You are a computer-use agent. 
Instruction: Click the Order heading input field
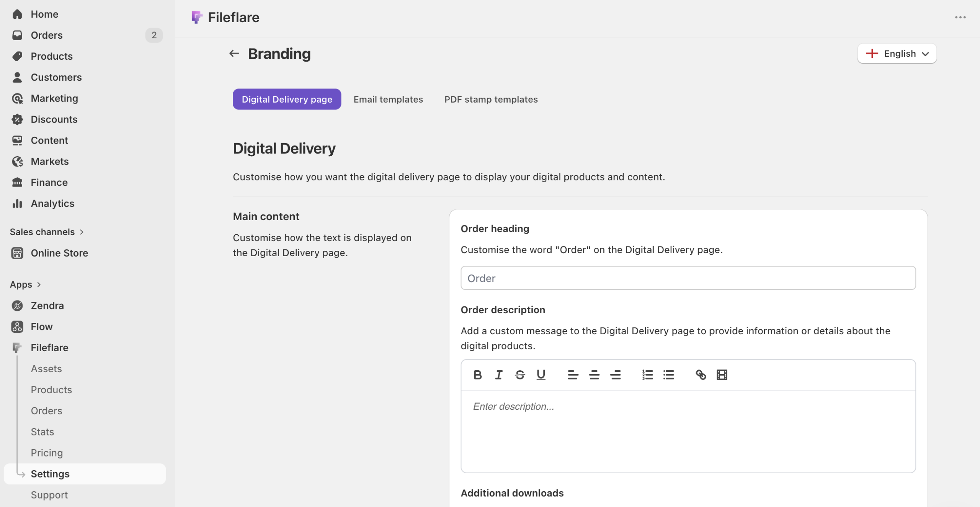(688, 278)
